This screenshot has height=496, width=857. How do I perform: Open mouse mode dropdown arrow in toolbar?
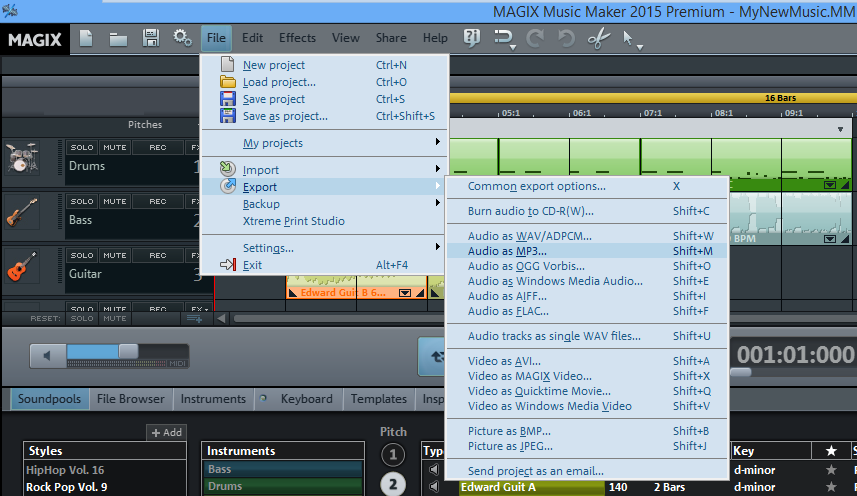point(639,48)
